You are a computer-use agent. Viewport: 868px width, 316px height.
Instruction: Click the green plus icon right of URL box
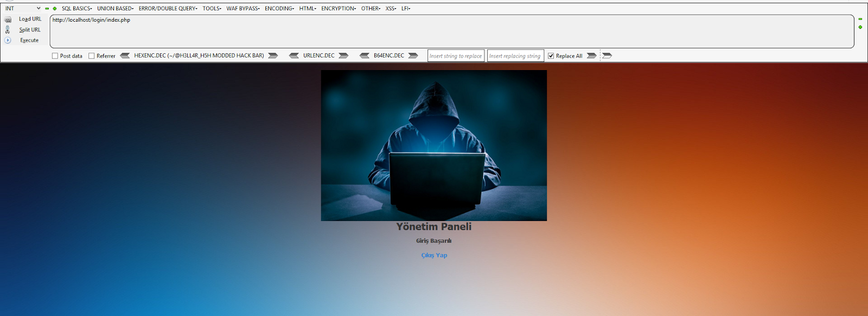pyautogui.click(x=860, y=27)
